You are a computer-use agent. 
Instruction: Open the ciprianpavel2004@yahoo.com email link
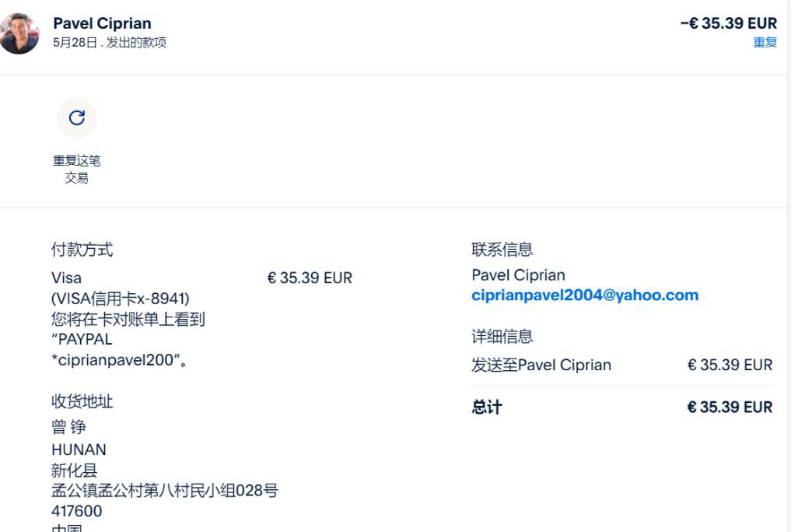585,296
